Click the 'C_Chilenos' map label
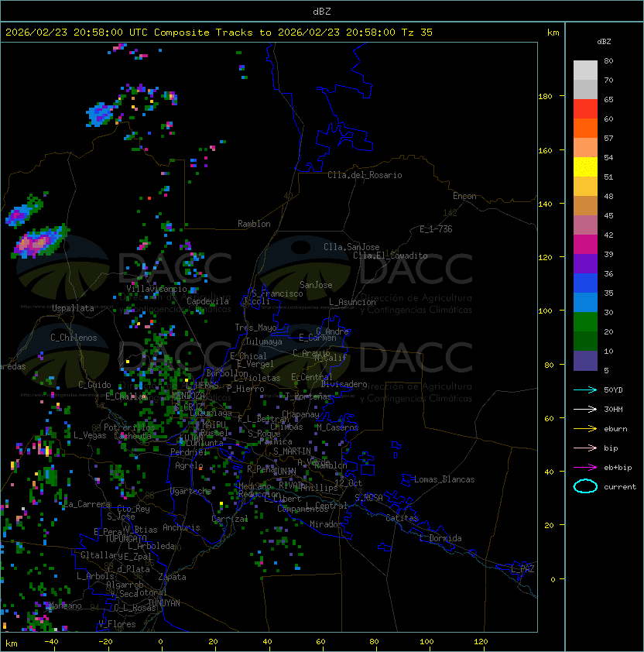644x652 pixels. [74, 338]
